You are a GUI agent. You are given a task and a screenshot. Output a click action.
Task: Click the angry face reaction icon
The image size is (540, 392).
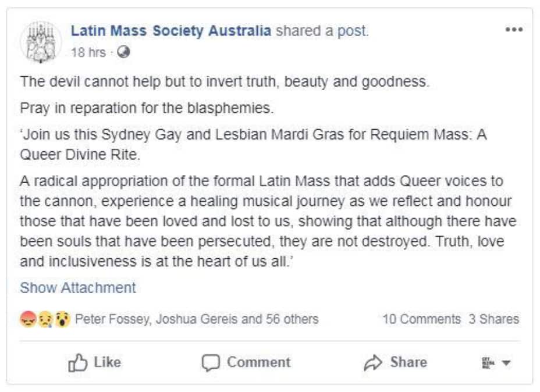point(27,318)
